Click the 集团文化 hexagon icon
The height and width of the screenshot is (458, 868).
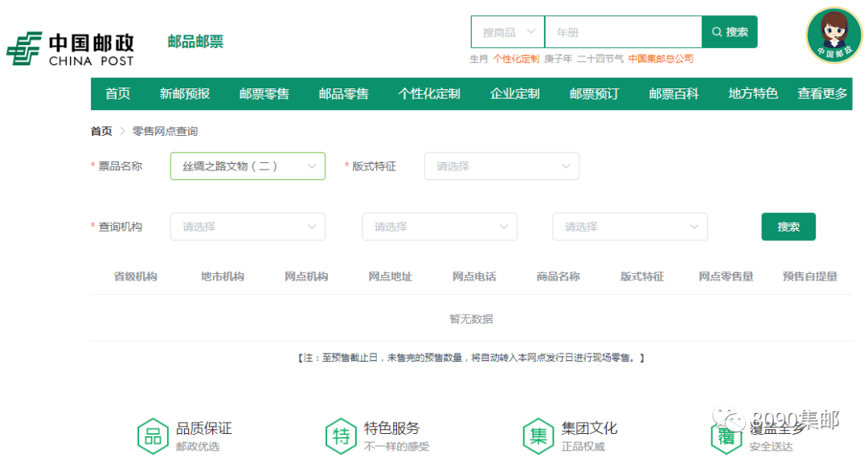pos(538,436)
